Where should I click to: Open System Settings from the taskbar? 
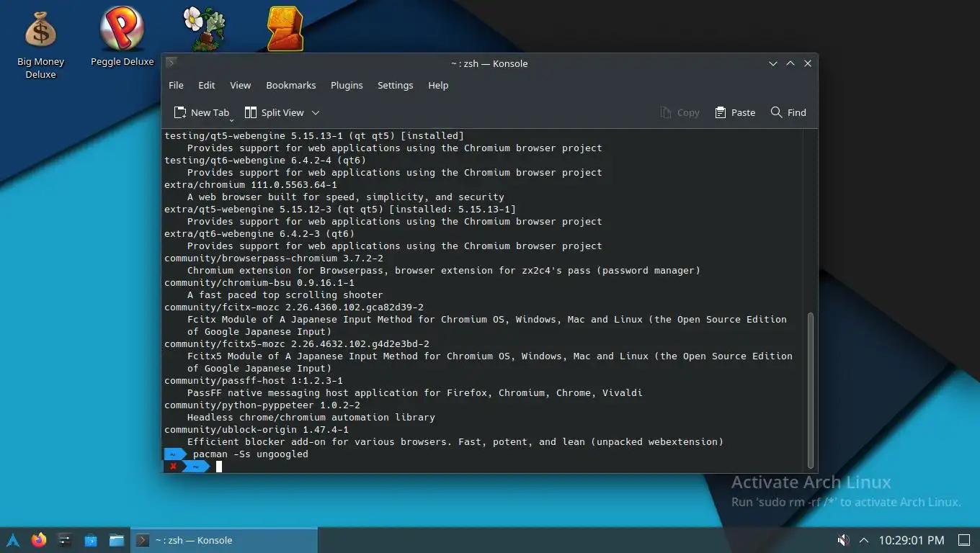pos(65,540)
